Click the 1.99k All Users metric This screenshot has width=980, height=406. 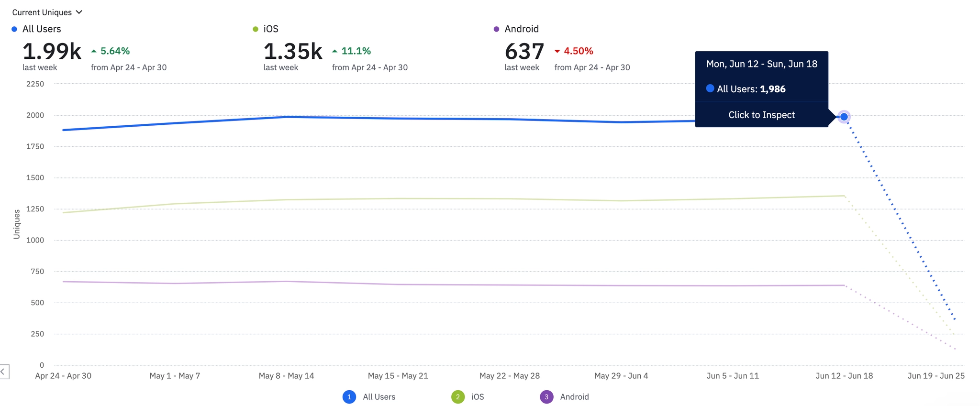(52, 52)
